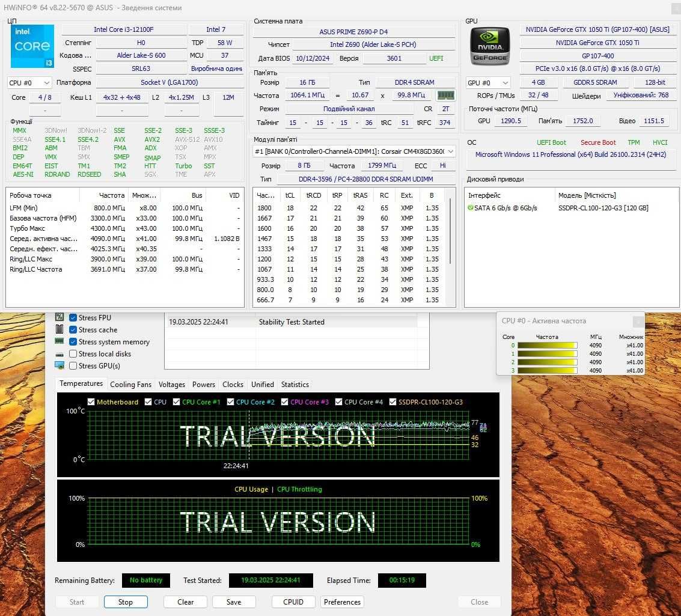This screenshot has width=681, height=616.
Task: Click the Intel Core i3-12100F name field
Action: tap(124, 29)
